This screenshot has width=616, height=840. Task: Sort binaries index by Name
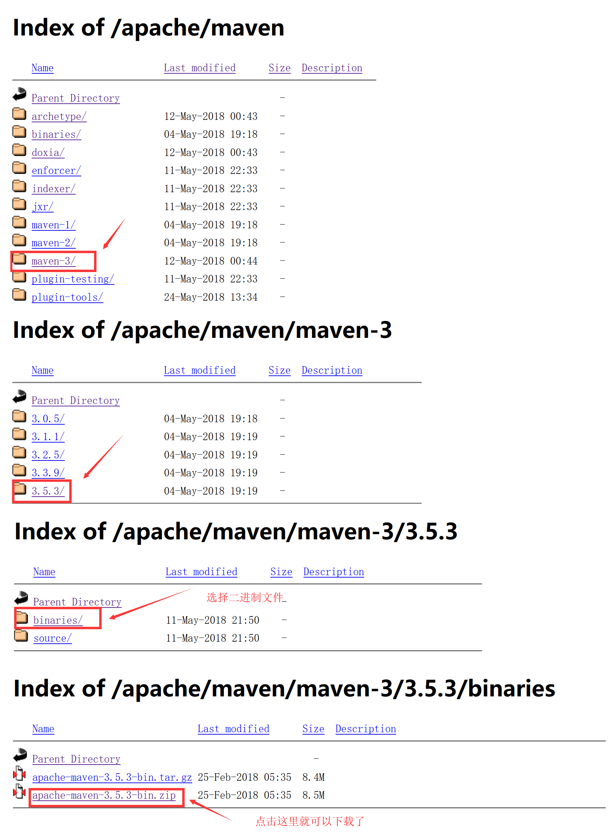[43, 729]
